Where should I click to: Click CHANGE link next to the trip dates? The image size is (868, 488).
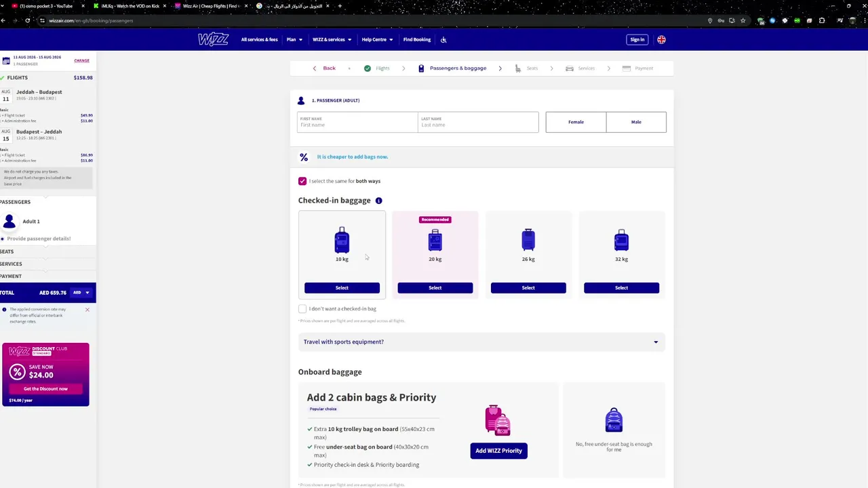[x=81, y=60]
